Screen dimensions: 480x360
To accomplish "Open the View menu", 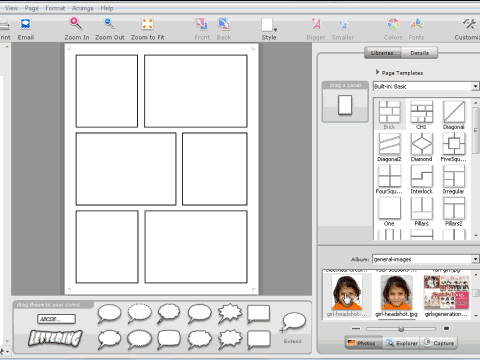I will pyautogui.click(x=11, y=8).
